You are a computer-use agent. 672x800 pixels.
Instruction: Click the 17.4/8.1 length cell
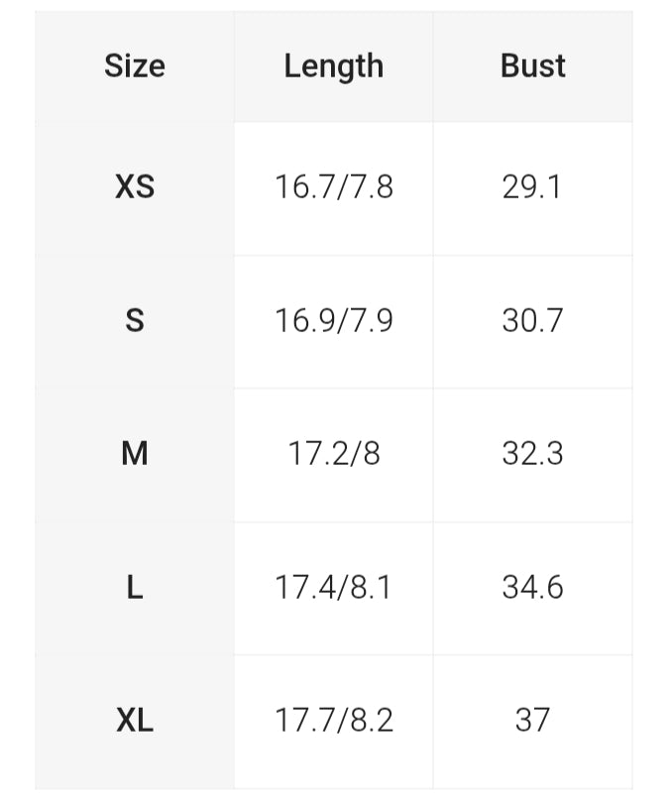click(333, 587)
